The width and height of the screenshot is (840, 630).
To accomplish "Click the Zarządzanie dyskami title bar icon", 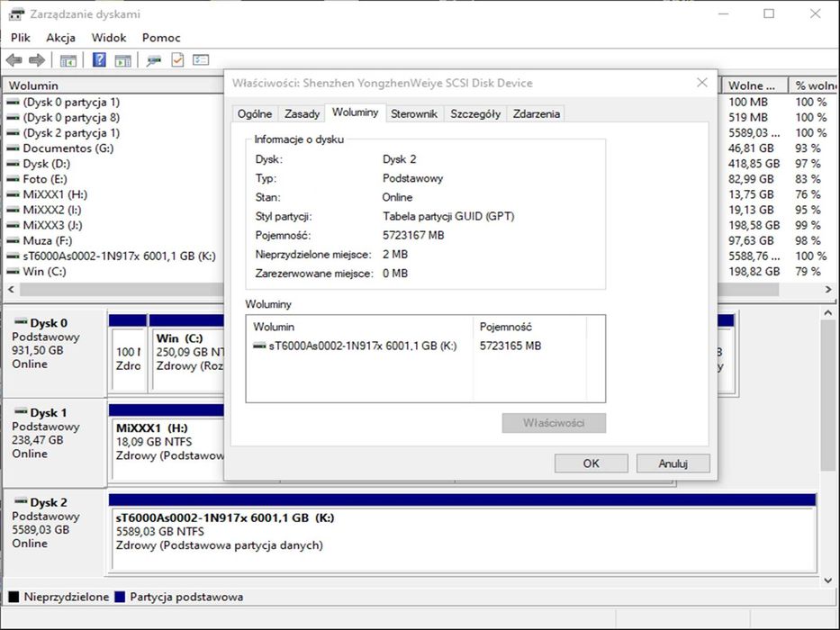I will 16,13.
